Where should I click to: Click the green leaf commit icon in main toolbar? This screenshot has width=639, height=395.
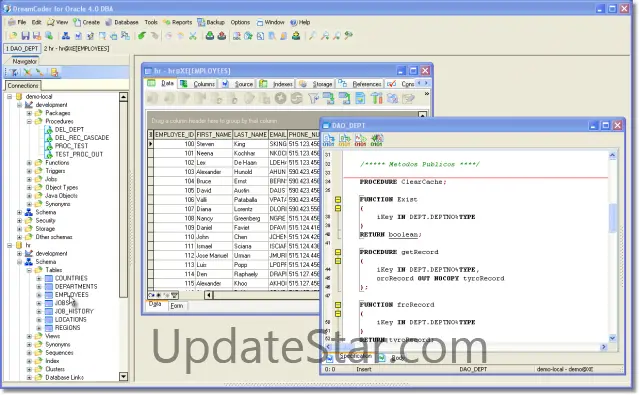142,36
